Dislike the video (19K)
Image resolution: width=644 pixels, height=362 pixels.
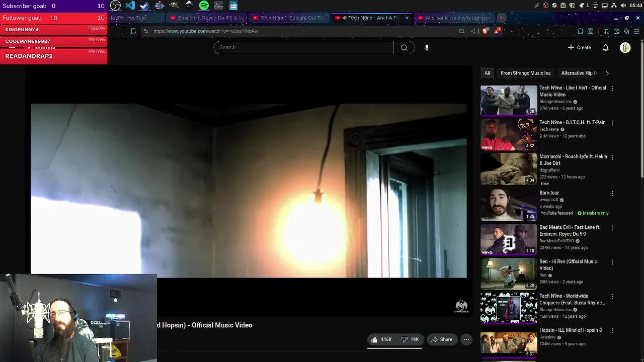(410, 339)
